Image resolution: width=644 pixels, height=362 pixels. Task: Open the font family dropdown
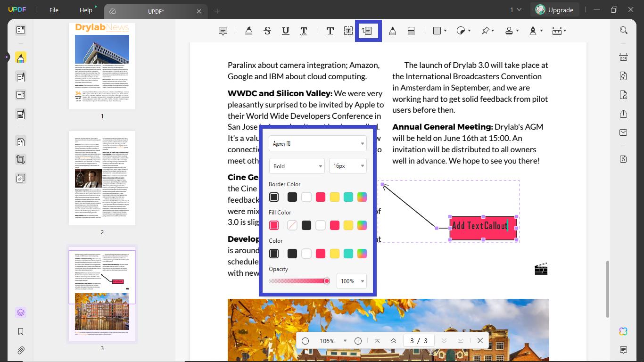click(317, 143)
